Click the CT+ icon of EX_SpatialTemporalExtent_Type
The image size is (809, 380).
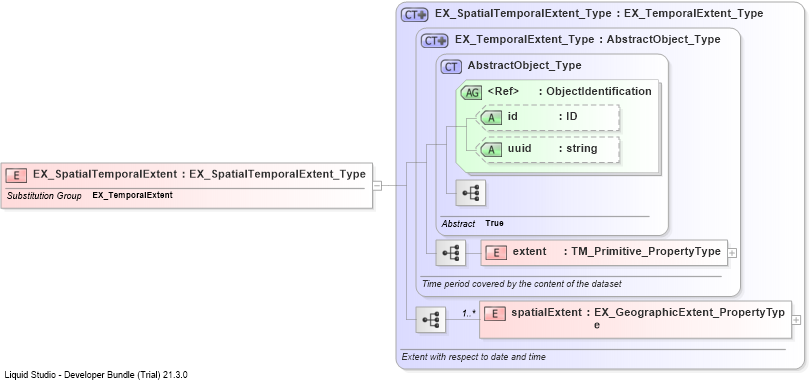pyautogui.click(x=415, y=14)
